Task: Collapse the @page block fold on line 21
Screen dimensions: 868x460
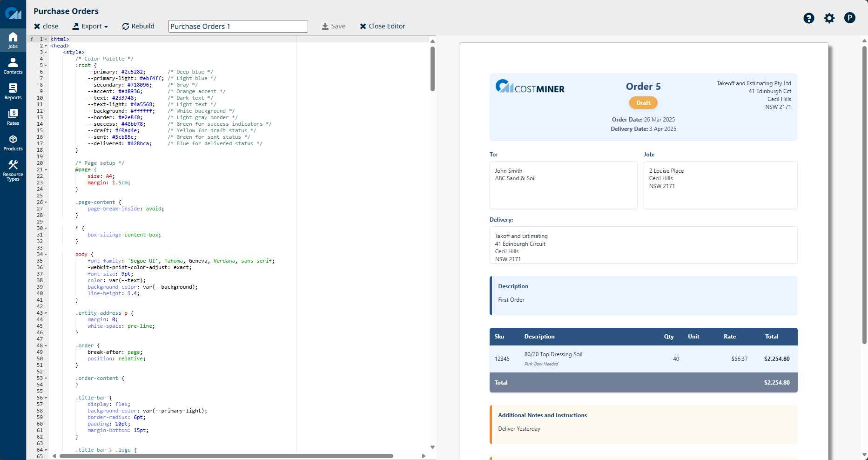Action: 46,169
